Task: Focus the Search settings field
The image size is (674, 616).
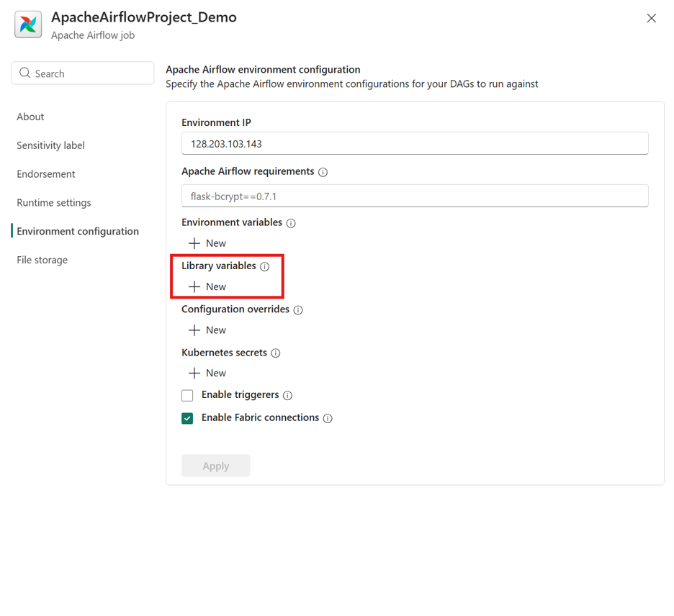Action: [x=83, y=73]
